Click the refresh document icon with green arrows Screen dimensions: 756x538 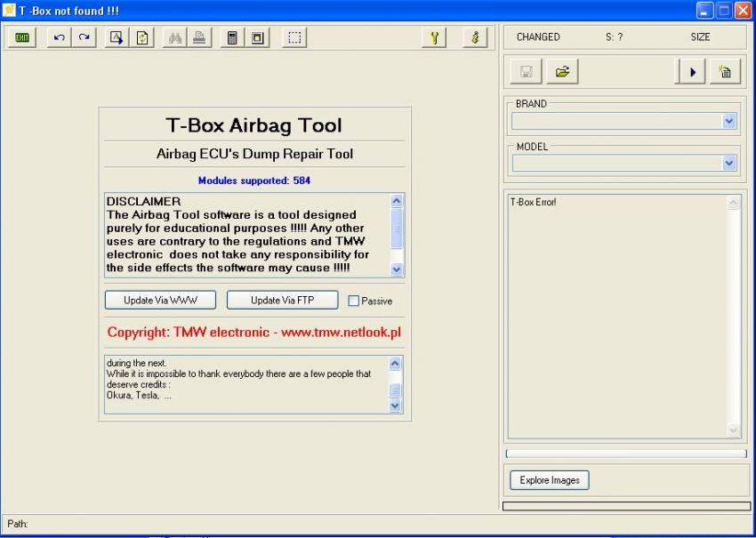pos(141,37)
